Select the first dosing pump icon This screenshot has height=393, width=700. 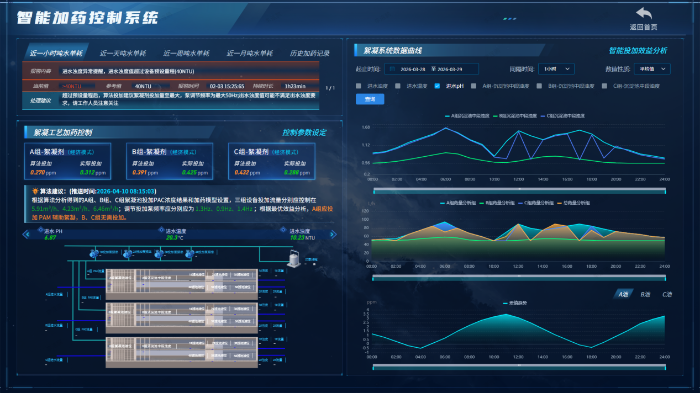click(x=94, y=254)
